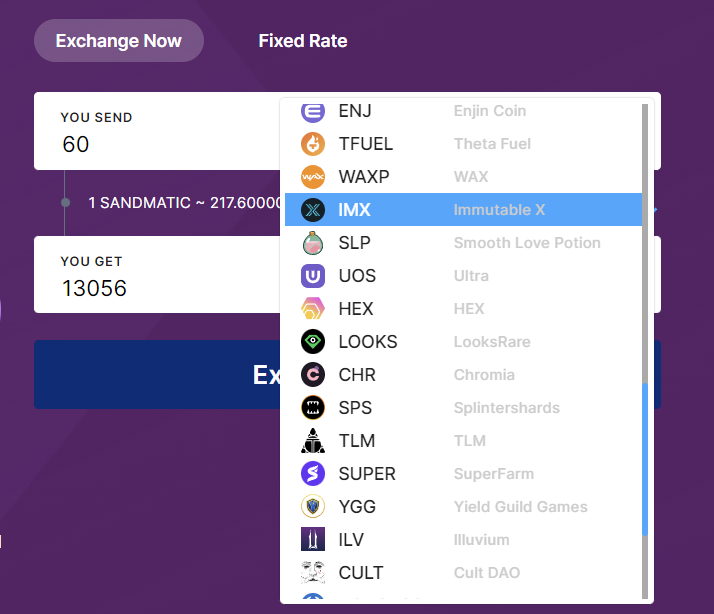This screenshot has height=614, width=714.
Task: Click the SuperFarm S logo icon
Action: [x=313, y=474]
